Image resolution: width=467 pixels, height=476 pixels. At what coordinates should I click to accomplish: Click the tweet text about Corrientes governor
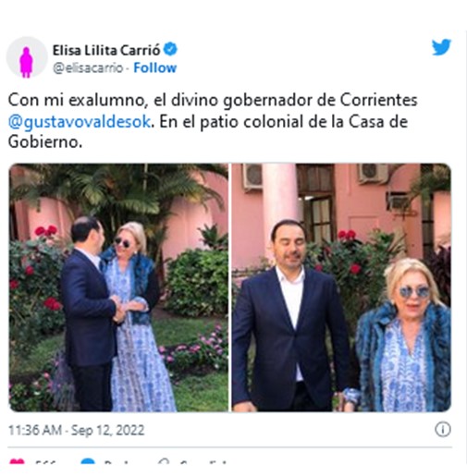213,121
